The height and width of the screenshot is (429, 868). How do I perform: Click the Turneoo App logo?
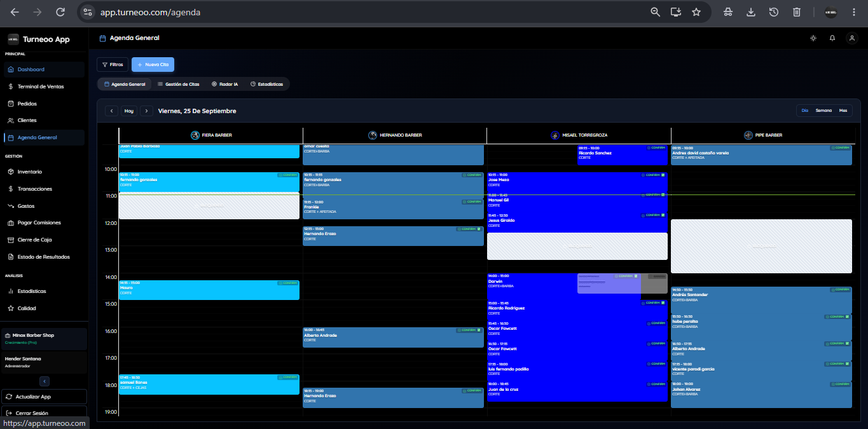pyautogui.click(x=13, y=39)
